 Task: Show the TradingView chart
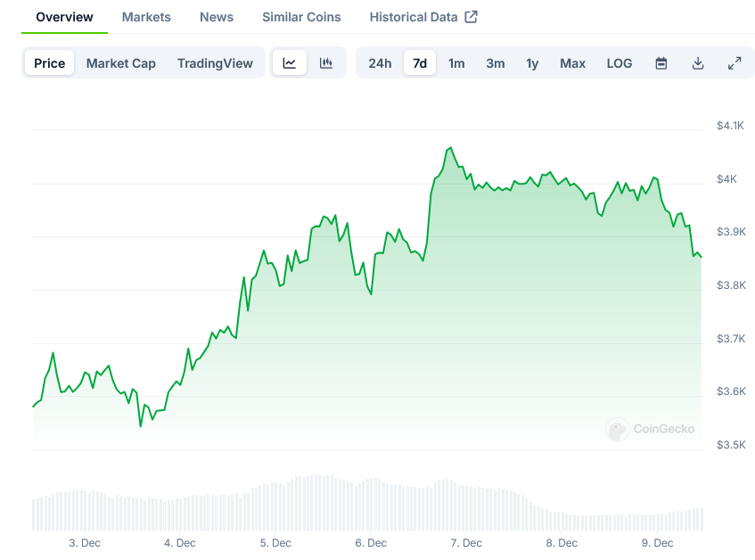click(x=215, y=63)
